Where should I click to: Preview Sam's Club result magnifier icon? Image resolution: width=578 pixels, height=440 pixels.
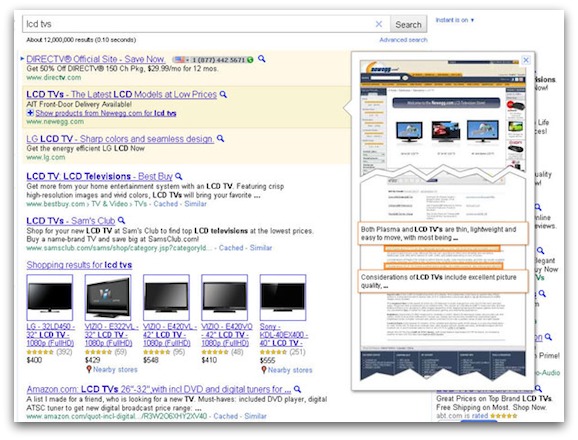tap(121, 220)
